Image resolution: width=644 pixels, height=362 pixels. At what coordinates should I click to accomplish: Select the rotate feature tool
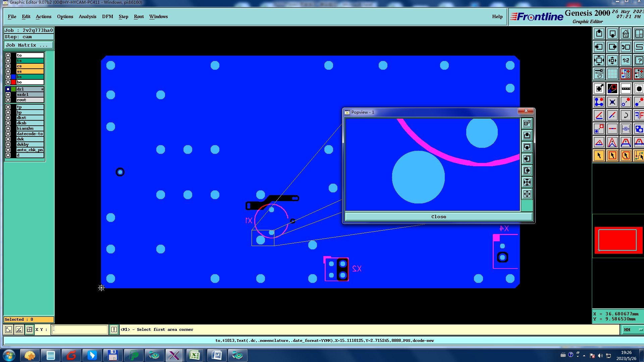click(x=626, y=116)
